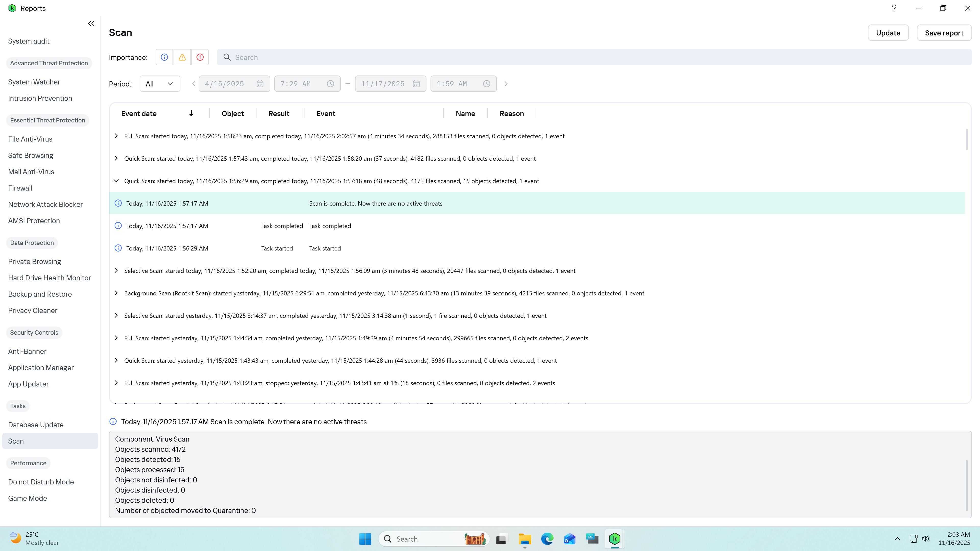The image size is (980, 551).
Task: Open Intrusion Prevention report
Action: [x=40, y=98]
